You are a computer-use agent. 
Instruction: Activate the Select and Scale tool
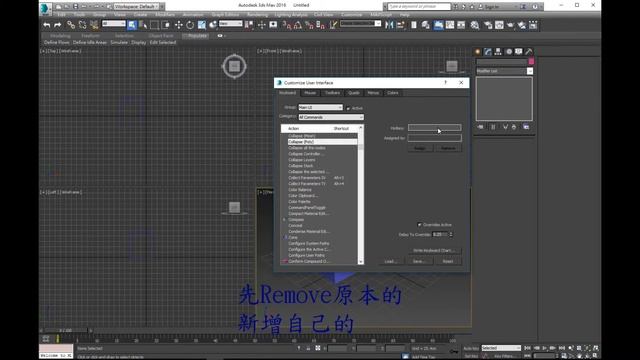[x=202, y=25]
